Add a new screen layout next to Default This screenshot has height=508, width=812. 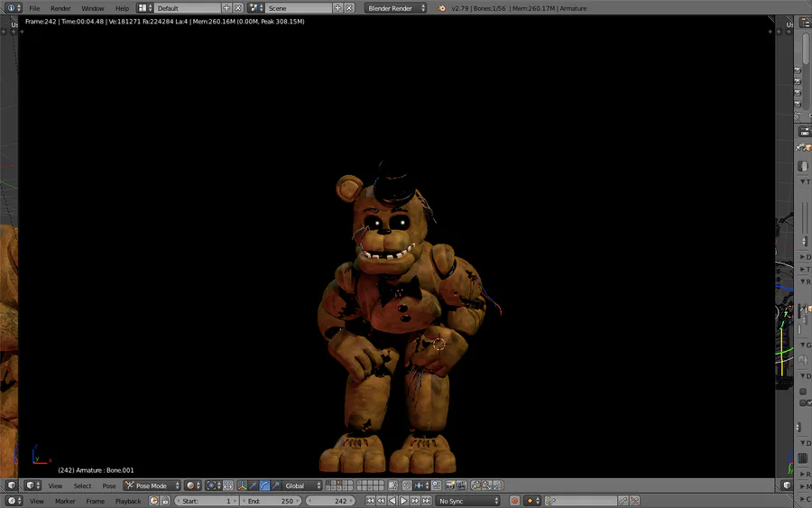[x=226, y=8]
